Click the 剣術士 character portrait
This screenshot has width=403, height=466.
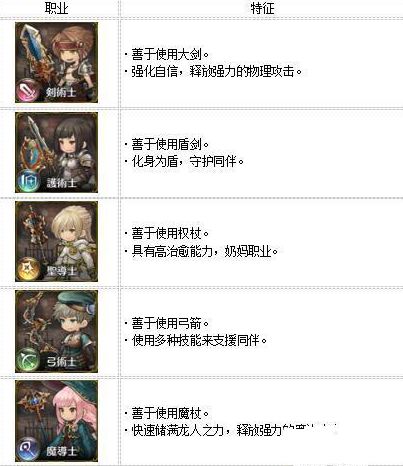click(57, 62)
